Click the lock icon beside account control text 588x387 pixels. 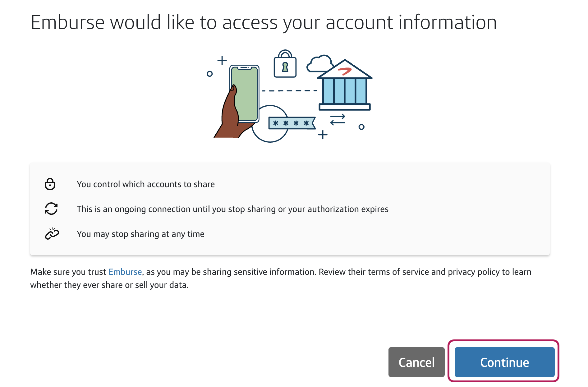tap(50, 184)
